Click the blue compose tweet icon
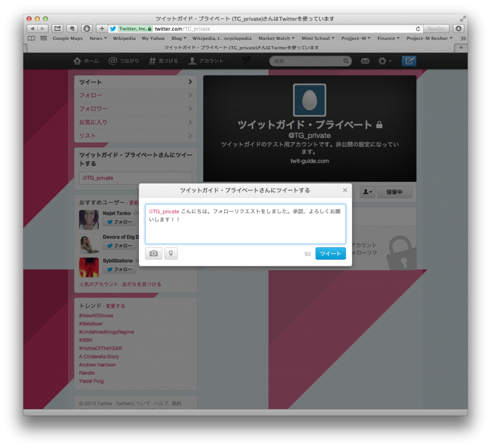This screenshot has width=491, height=448. click(x=409, y=61)
